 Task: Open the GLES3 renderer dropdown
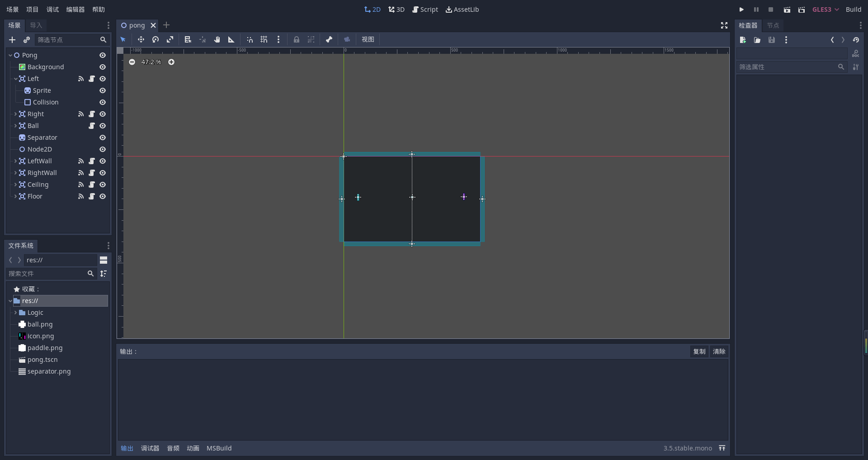[826, 9]
